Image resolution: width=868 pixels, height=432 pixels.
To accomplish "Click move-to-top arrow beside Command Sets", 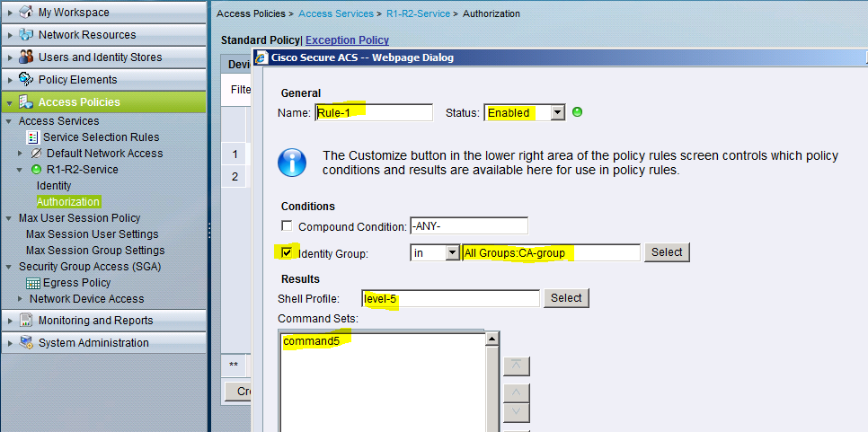I will click(x=516, y=366).
